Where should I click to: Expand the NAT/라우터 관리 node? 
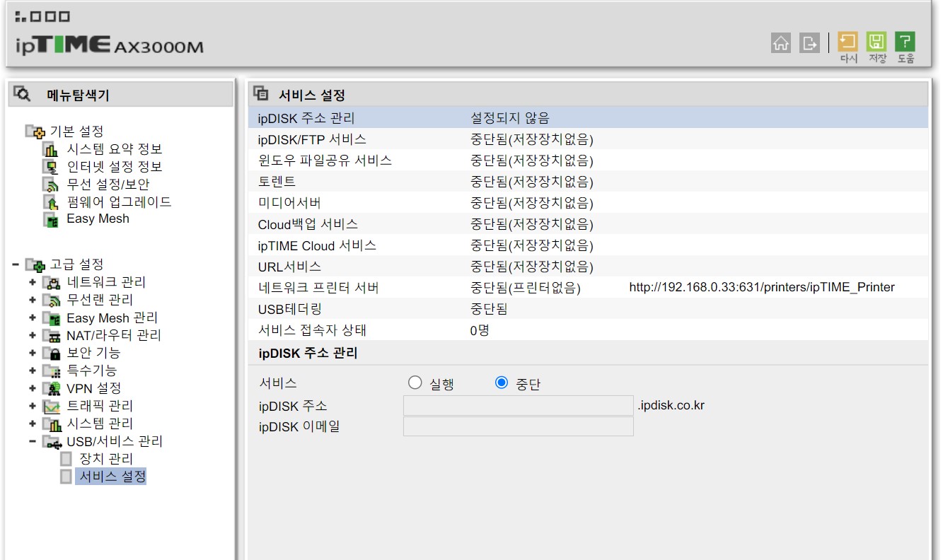33,335
